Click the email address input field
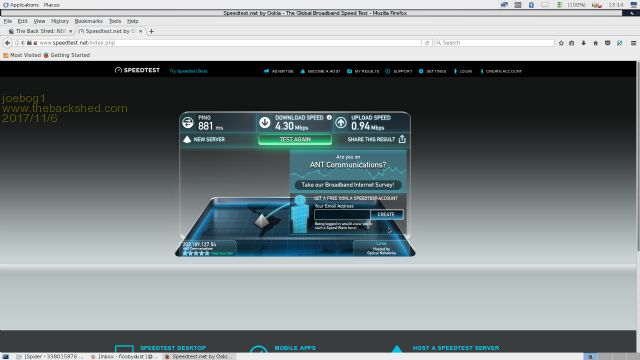Image resolution: width=640 pixels, height=360 pixels. pos(342,214)
